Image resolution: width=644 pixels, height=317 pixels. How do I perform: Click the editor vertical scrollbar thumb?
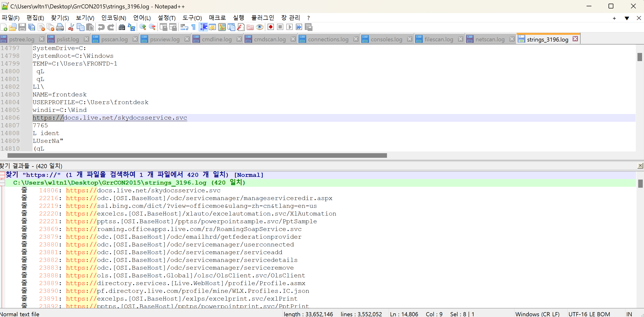pyautogui.click(x=640, y=57)
